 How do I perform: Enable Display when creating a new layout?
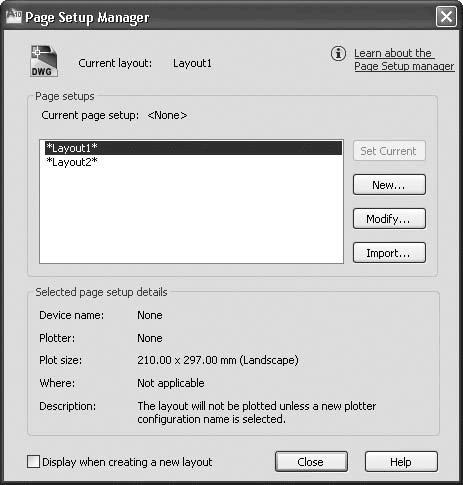click(x=33, y=462)
